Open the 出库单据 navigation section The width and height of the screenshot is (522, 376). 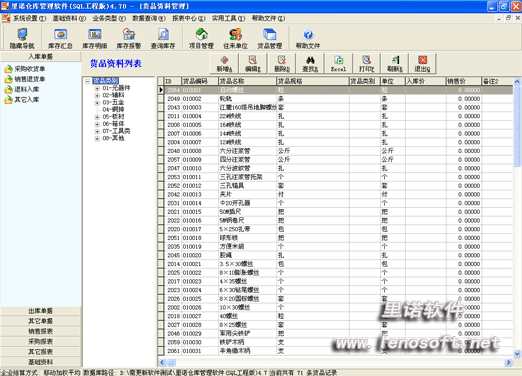click(x=41, y=311)
